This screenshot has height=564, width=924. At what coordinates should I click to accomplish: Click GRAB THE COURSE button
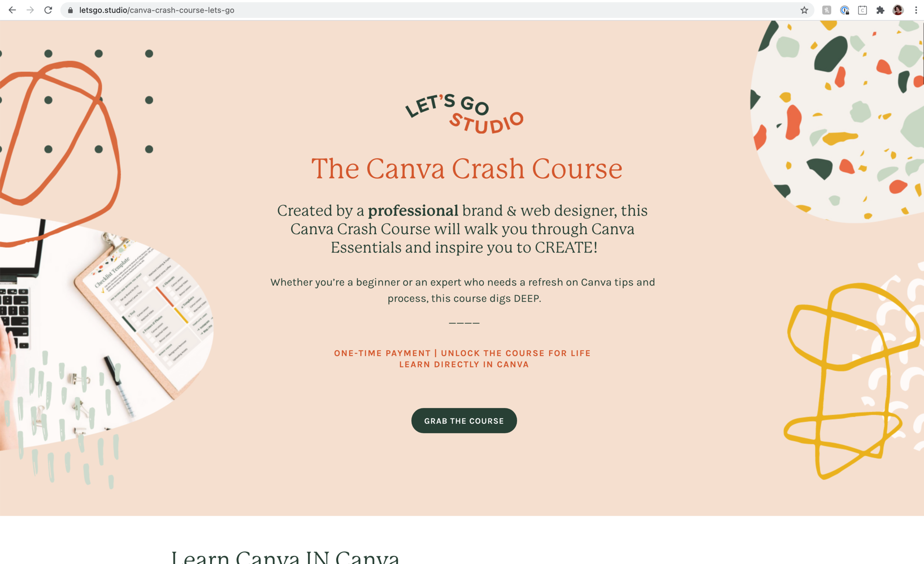point(464,421)
